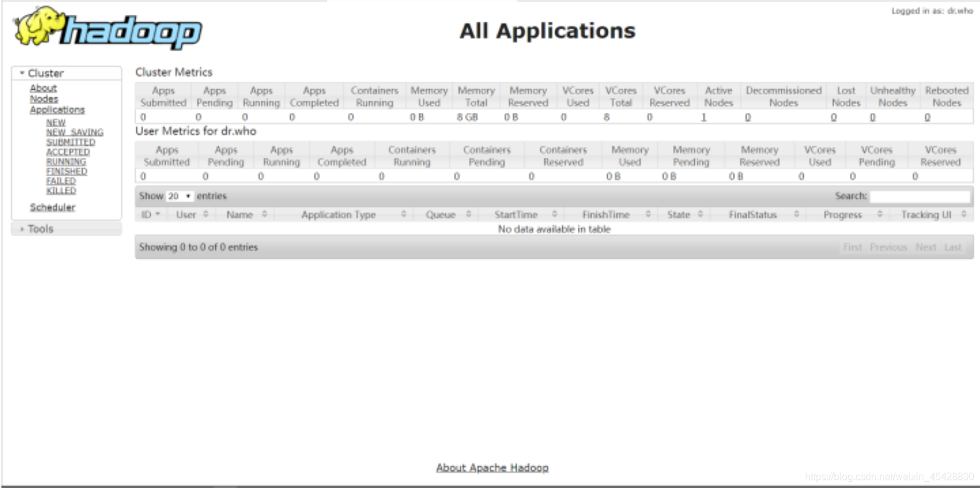
Task: Click the Rebooted Nodes count link
Action: (927, 117)
